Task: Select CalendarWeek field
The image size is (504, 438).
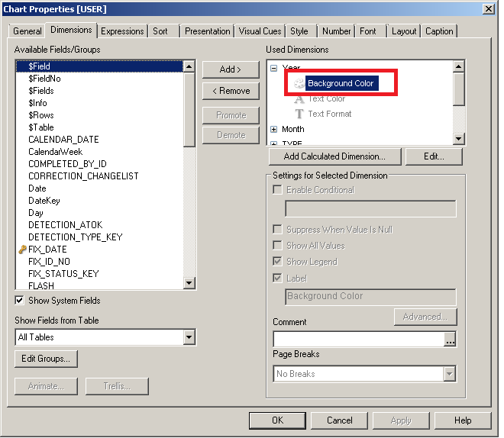Action: (x=99, y=152)
